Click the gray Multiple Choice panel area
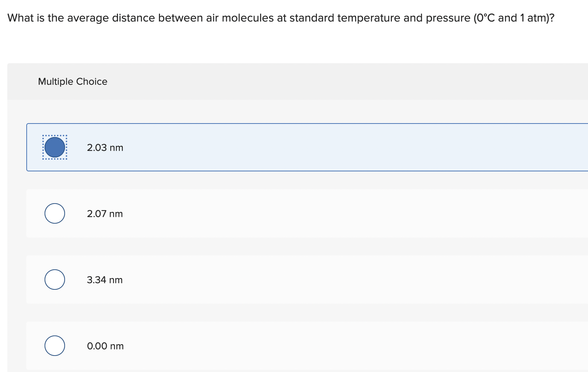 [292, 81]
